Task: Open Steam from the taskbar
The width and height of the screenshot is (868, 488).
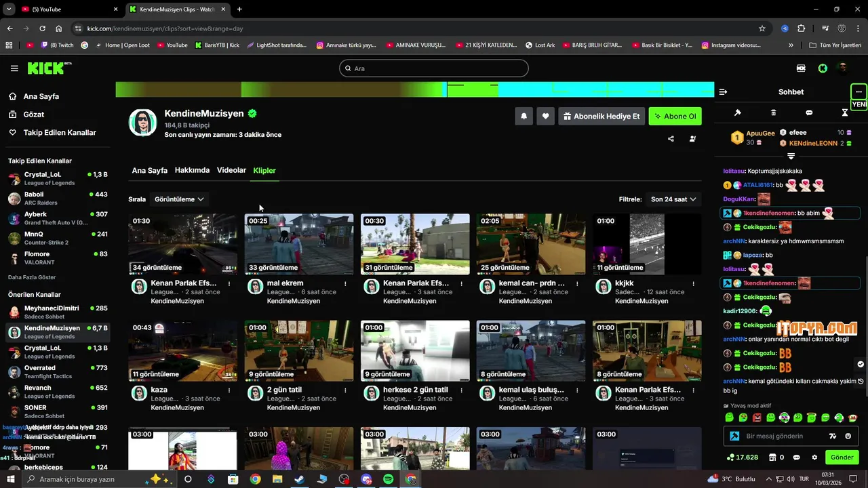Action: tap(298, 479)
